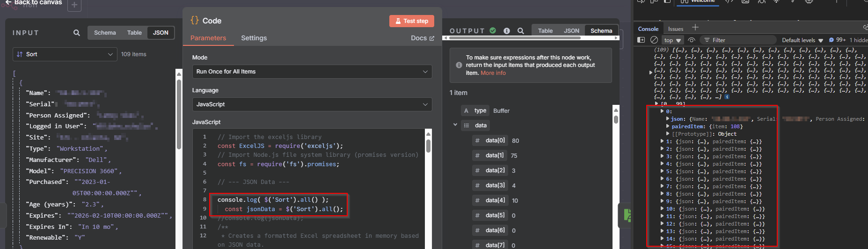The width and height of the screenshot is (868, 249).
Task: Open the Mode dropdown Run Once for All Items
Action: pyautogui.click(x=312, y=72)
